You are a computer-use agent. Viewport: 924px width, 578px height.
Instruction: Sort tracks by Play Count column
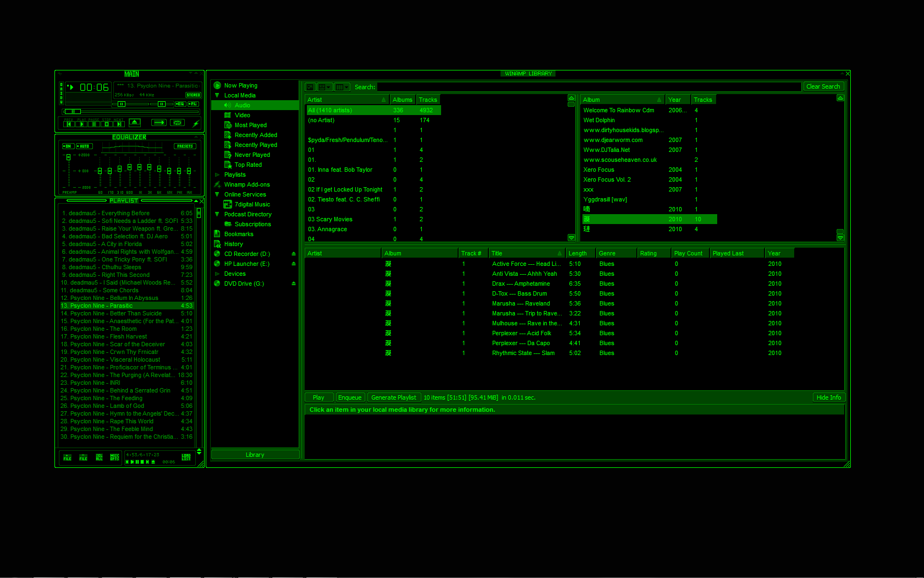point(690,253)
